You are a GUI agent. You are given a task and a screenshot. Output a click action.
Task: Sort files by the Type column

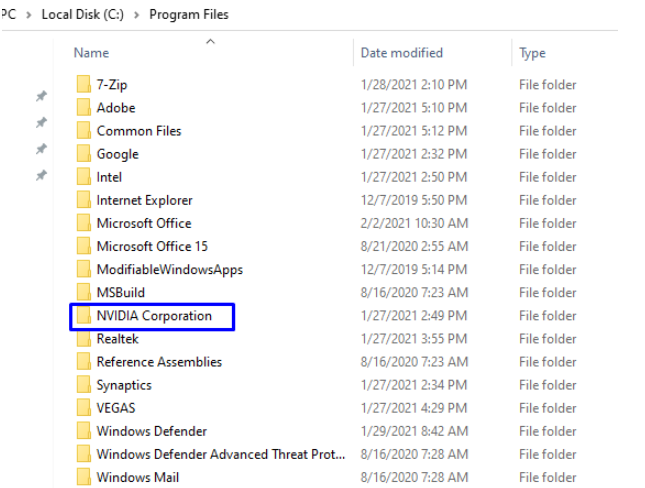click(x=532, y=53)
